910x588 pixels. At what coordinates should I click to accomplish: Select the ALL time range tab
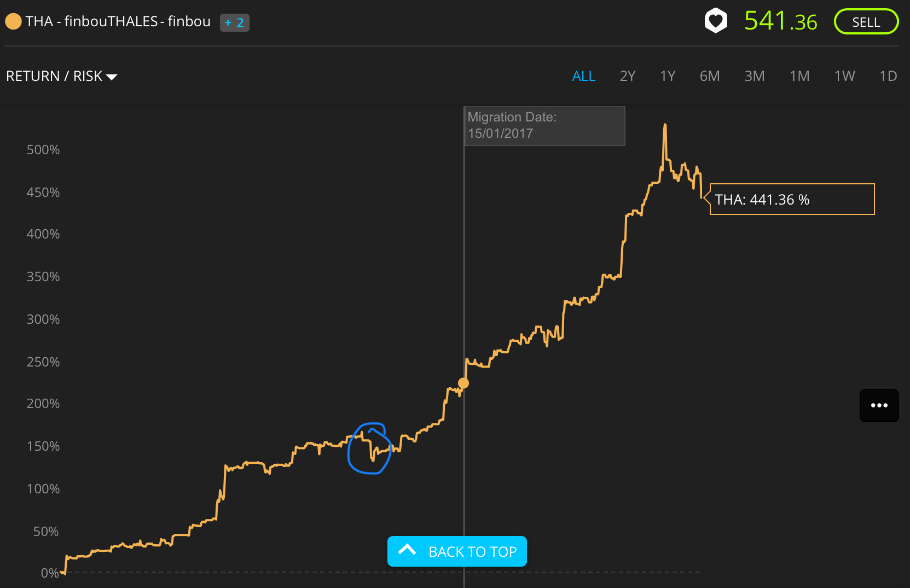[584, 76]
